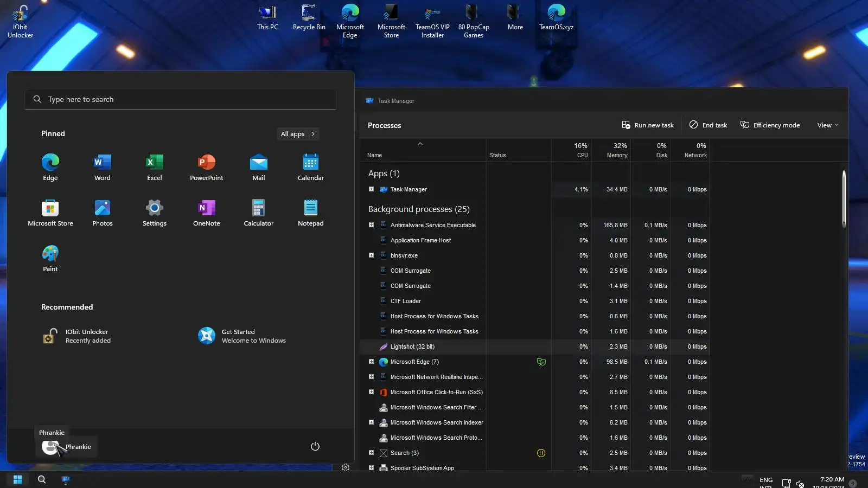Image resolution: width=868 pixels, height=488 pixels.
Task: Open taskbar Search magnifier icon
Action: (x=42, y=479)
